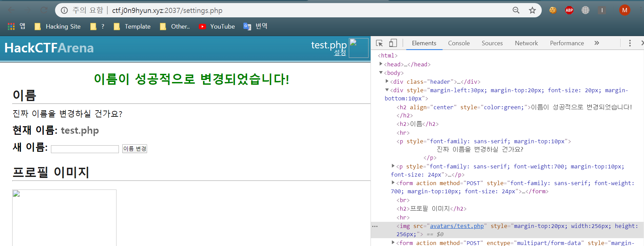Switch to the Sources tab

coord(492,43)
